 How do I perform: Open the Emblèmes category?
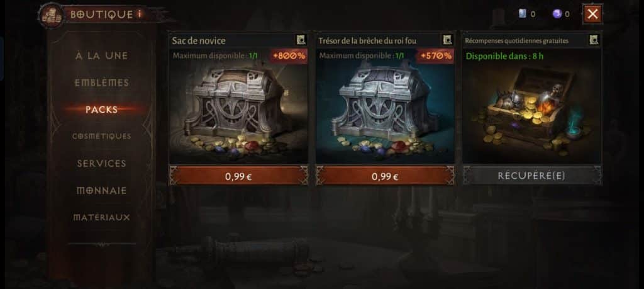(x=101, y=82)
